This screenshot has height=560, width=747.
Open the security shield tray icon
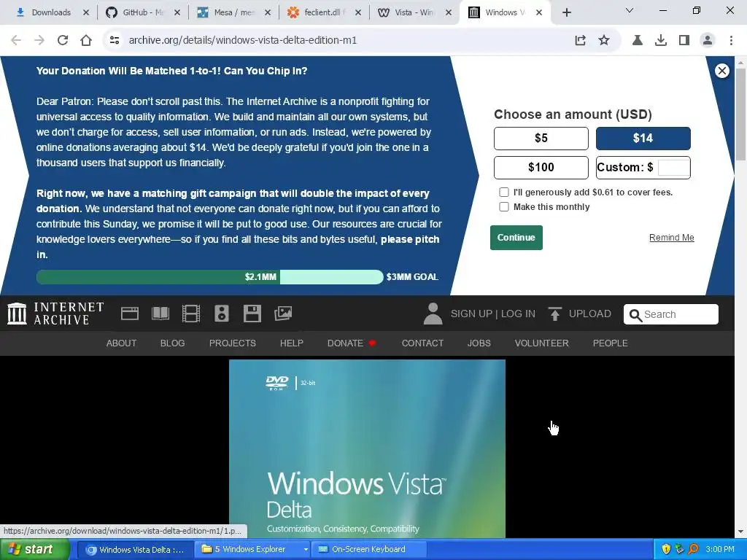[x=666, y=550]
